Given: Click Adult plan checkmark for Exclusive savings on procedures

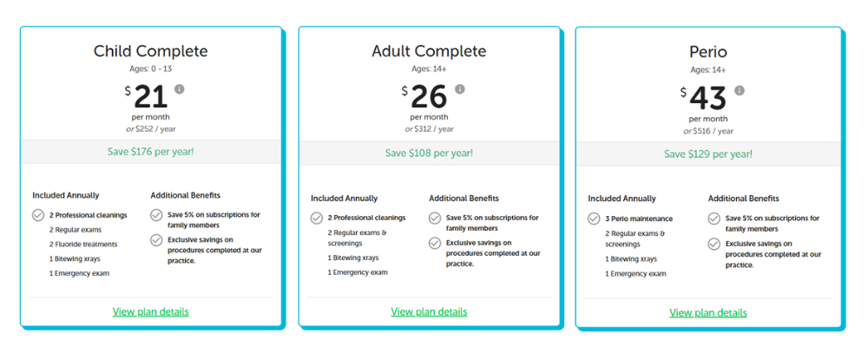Looking at the screenshot, I should click(x=435, y=243).
